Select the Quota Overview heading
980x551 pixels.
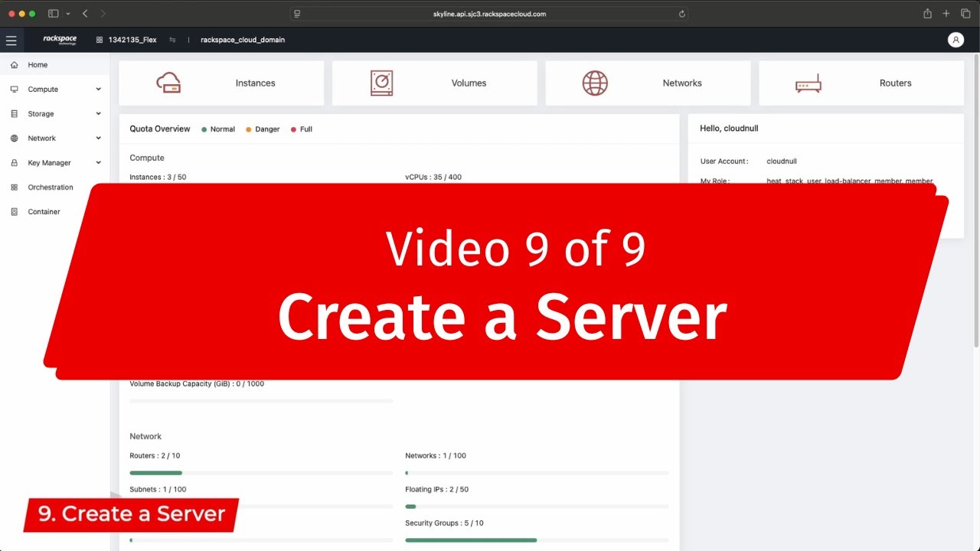160,129
